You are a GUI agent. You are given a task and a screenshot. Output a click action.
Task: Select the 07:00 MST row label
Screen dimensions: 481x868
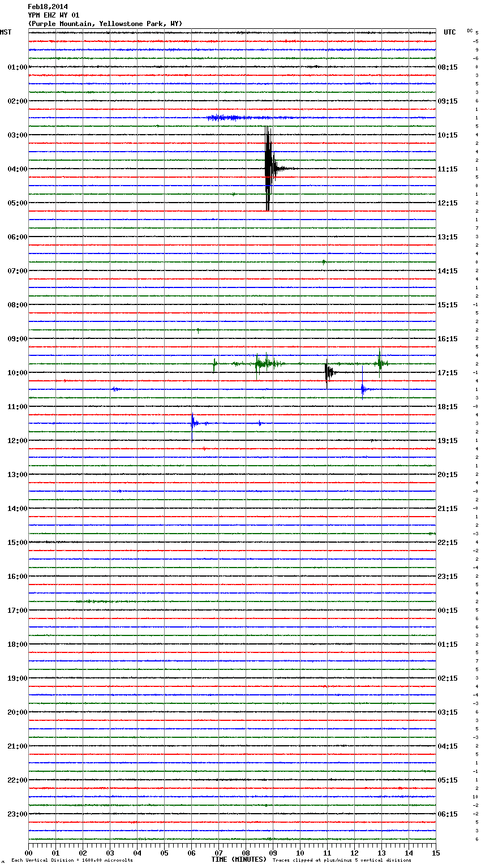click(x=18, y=271)
